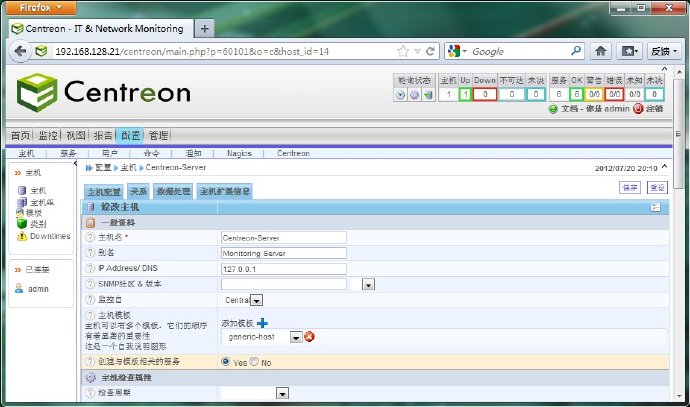Screen dimensions: 690x407
Task: Open the orange Firefox menu button
Action: [x=40, y=7]
